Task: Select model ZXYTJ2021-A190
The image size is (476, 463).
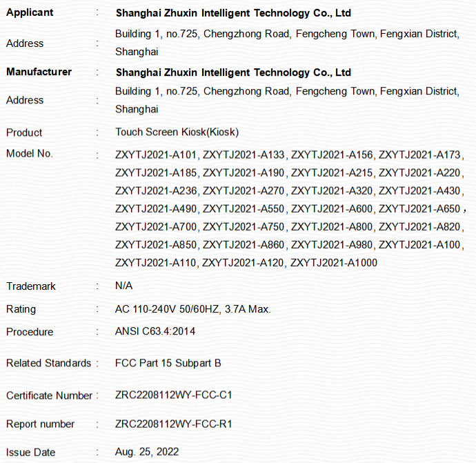Action: (x=244, y=173)
